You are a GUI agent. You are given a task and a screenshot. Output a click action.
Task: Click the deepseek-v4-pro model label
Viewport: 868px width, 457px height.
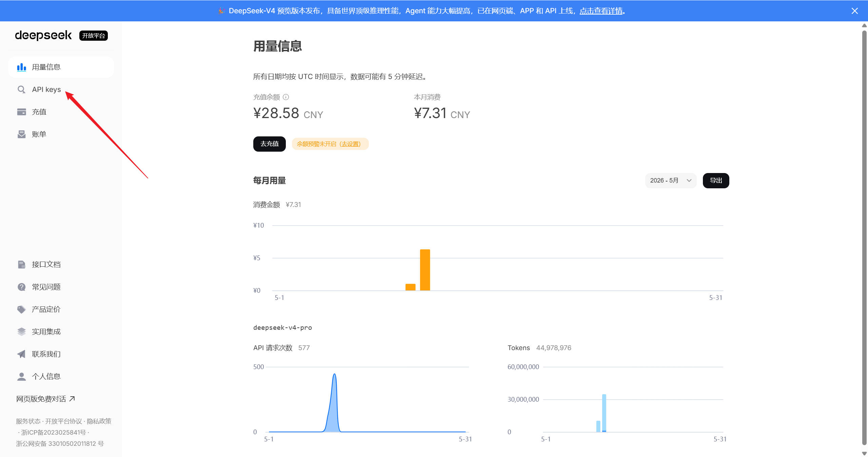pos(282,327)
